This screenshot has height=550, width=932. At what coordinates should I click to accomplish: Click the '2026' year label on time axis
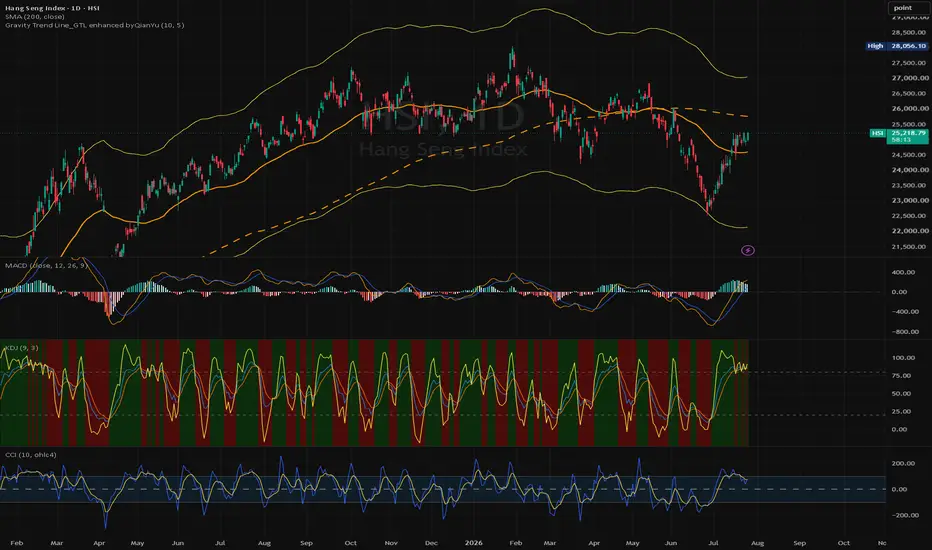[x=474, y=543]
